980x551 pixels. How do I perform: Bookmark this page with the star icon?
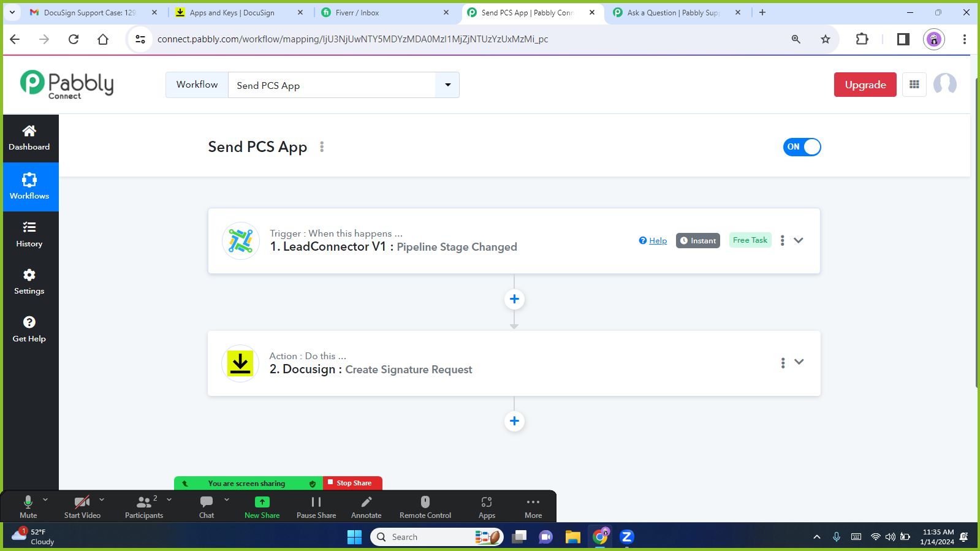point(826,39)
